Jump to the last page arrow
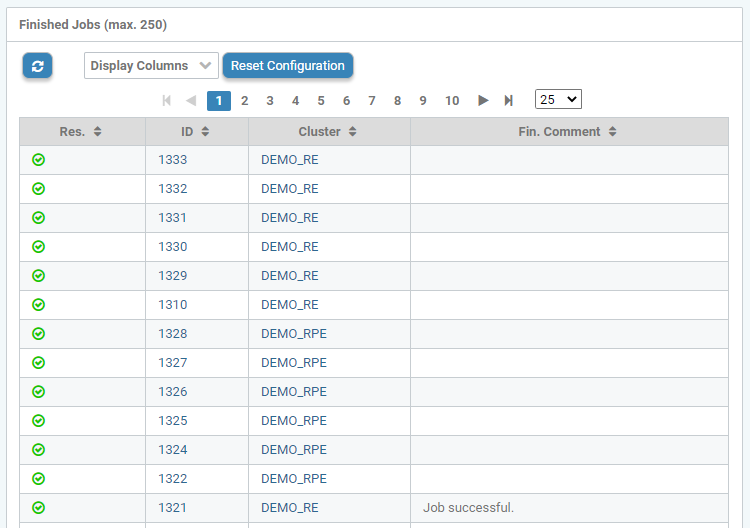Viewport: 750px width, 528px height. point(509,100)
